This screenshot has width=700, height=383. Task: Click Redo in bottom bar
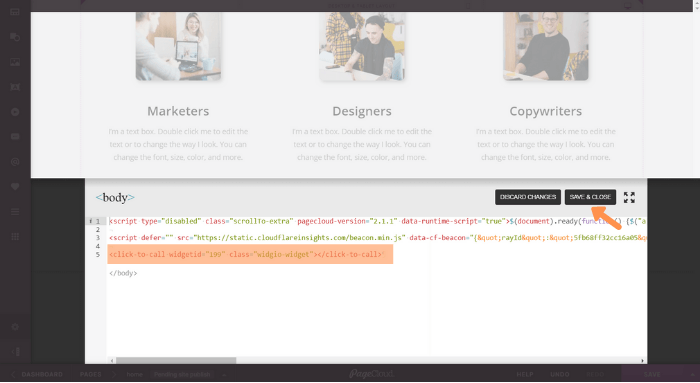click(595, 374)
